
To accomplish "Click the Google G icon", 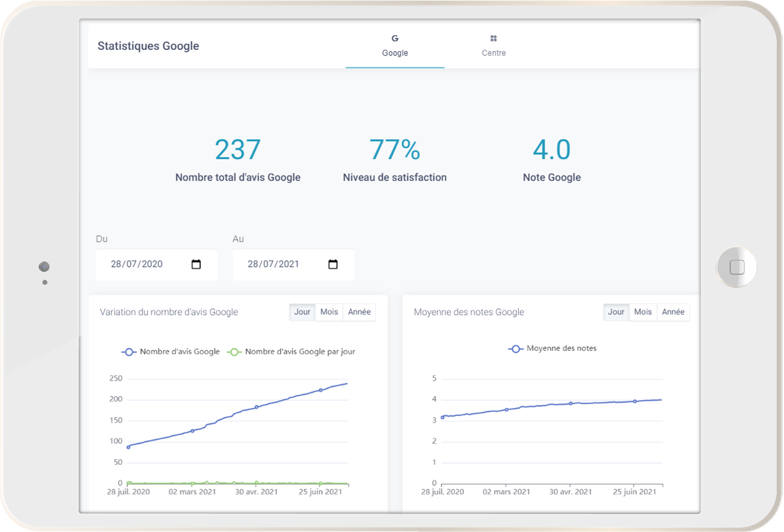I will tap(395, 38).
